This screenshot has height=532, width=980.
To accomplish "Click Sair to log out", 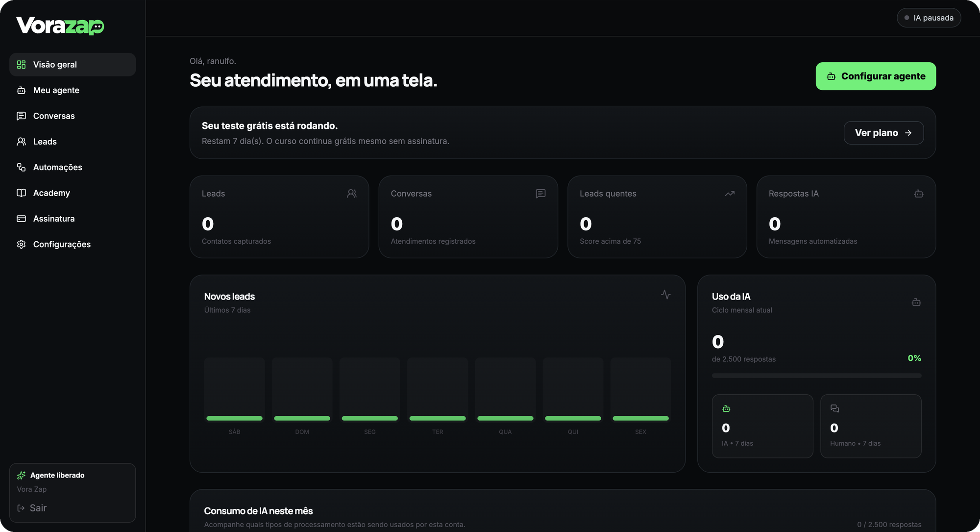I will (x=32, y=508).
